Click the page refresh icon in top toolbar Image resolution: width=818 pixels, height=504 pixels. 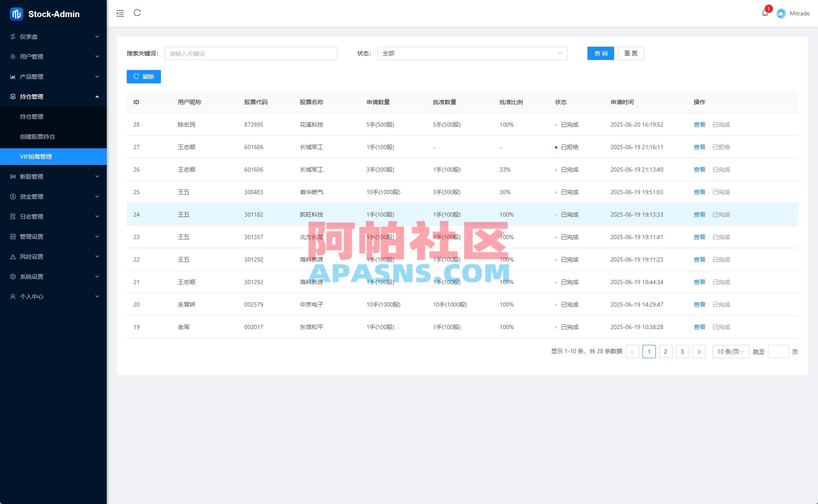[x=138, y=13]
